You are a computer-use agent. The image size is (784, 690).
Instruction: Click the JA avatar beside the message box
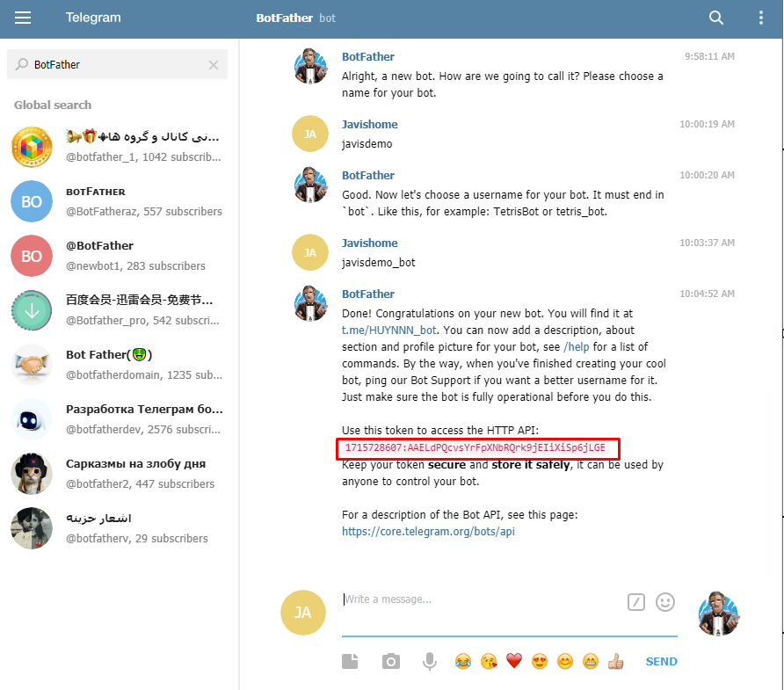[303, 613]
